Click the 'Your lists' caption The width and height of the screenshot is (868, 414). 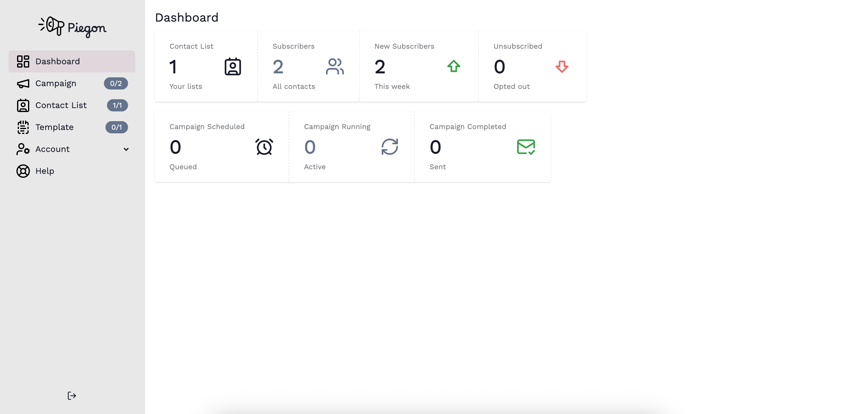[186, 86]
